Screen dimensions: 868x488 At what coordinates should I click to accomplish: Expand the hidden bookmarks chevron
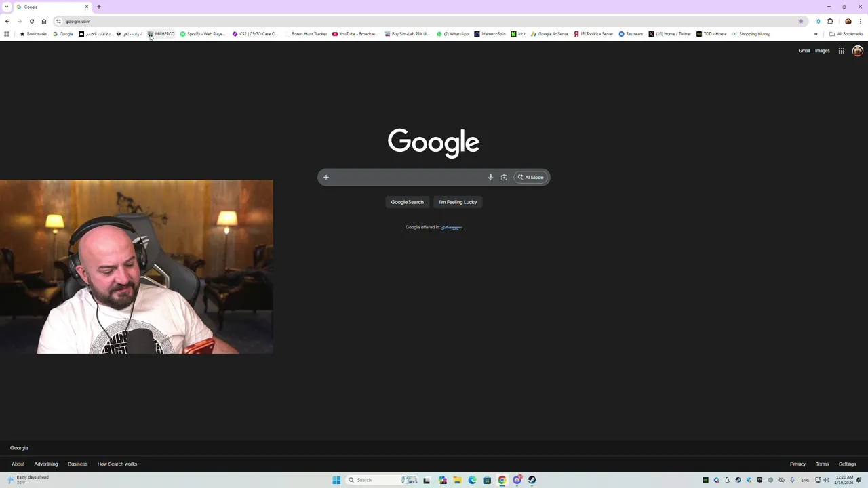pyautogui.click(x=816, y=34)
